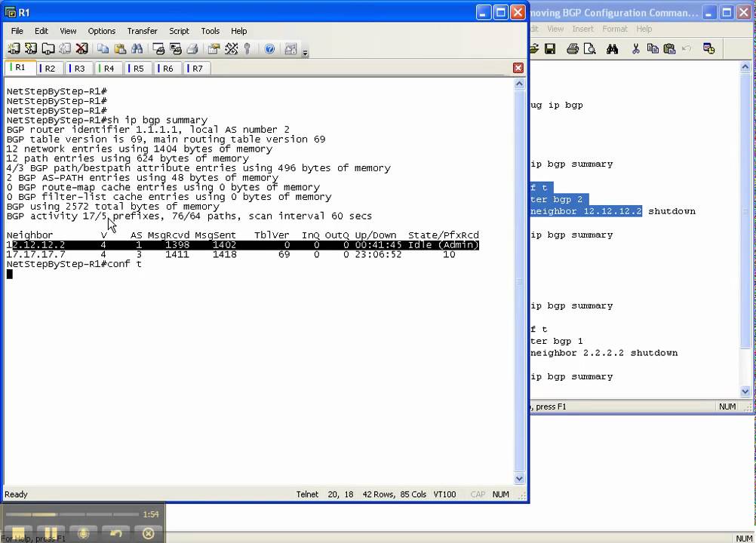Viewport: 756px width, 543px height.
Task: Open the Tools menu
Action: coord(211,31)
